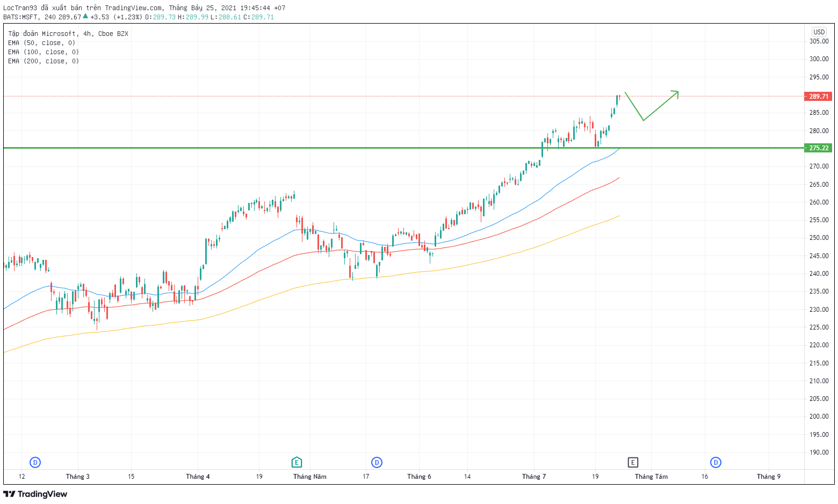Viewport: 838px width, 504px height.
Task: Click the 295.00 price axis label
Action: pyautogui.click(x=819, y=77)
